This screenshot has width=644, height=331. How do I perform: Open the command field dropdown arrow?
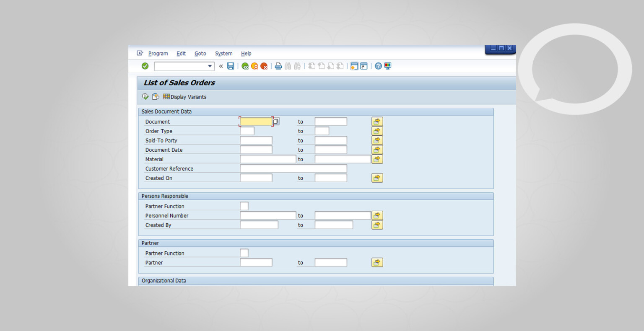click(x=210, y=66)
